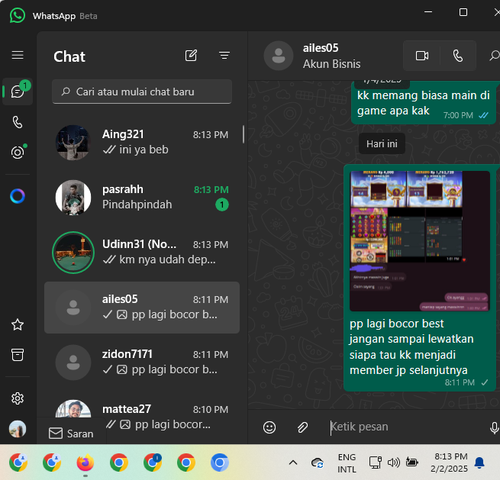Start a video call with ailes05
Screen dimensions: 500x480
(422, 56)
